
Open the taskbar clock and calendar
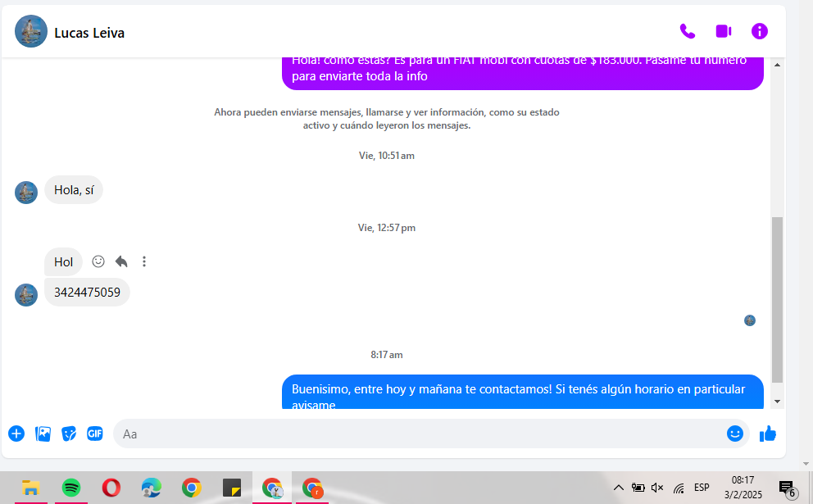click(743, 488)
